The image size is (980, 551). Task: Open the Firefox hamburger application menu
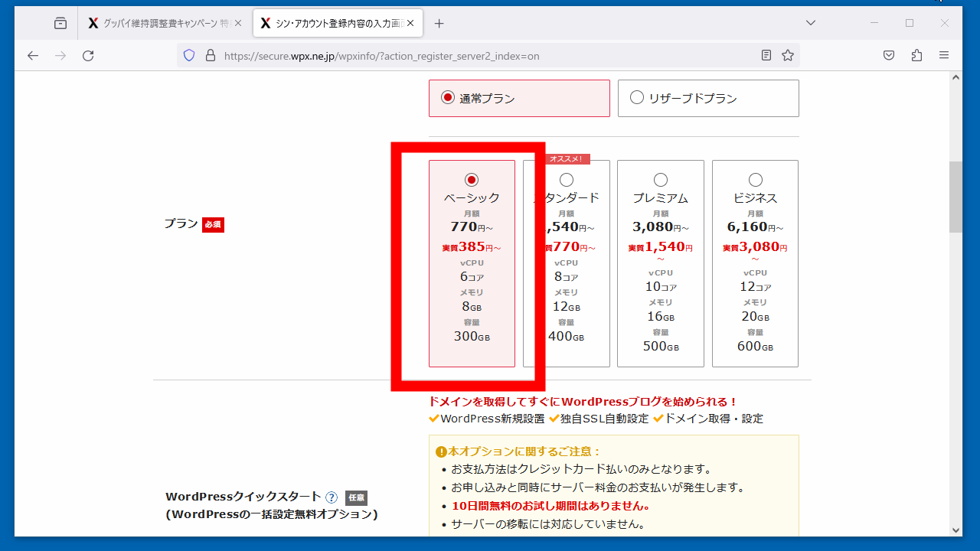click(944, 55)
